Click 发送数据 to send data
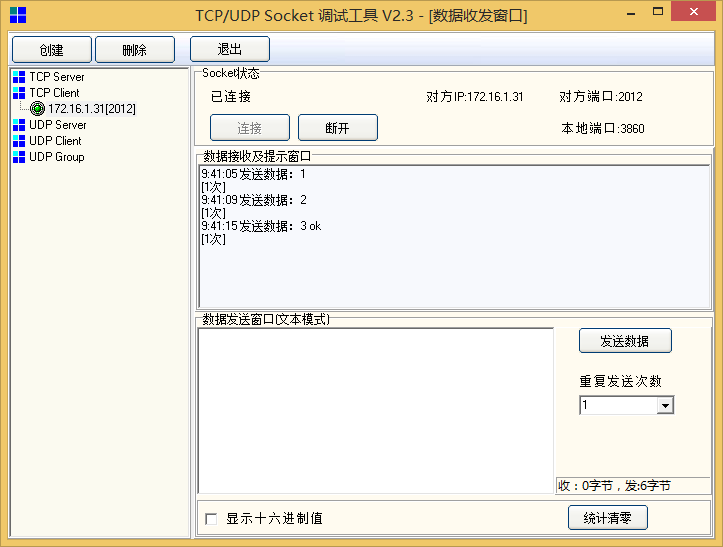The height and width of the screenshot is (547, 723). click(x=625, y=341)
